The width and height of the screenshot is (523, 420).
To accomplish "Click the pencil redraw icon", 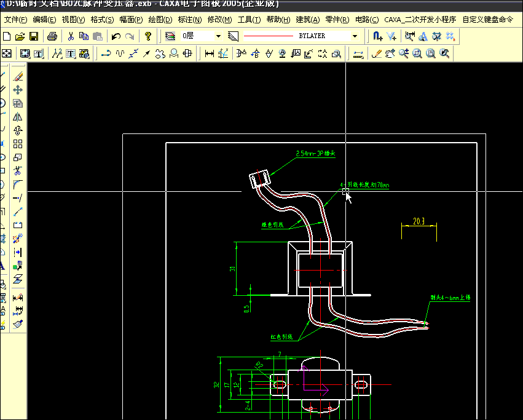I will click(377, 53).
